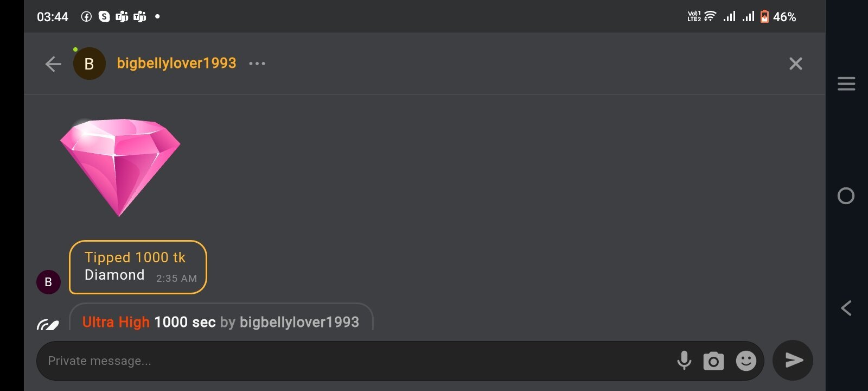Tap the Facebook notification icon in status bar
The height and width of the screenshot is (391, 868).
point(86,17)
